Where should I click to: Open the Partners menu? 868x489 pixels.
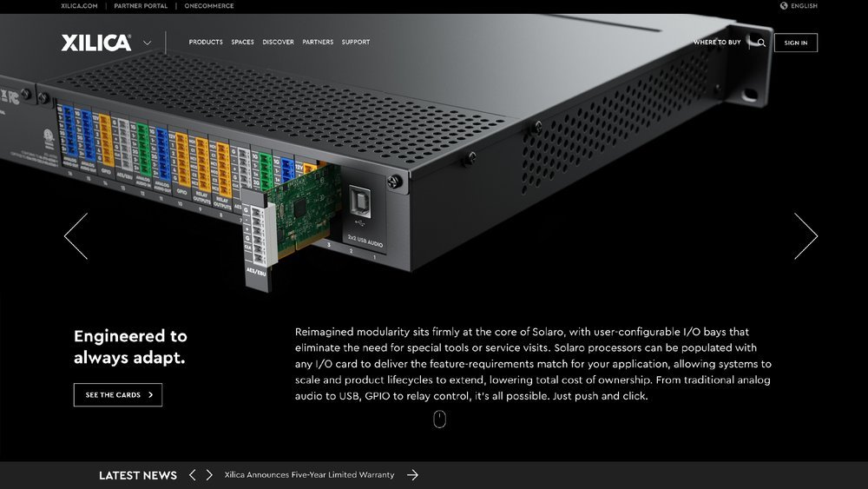pos(318,42)
